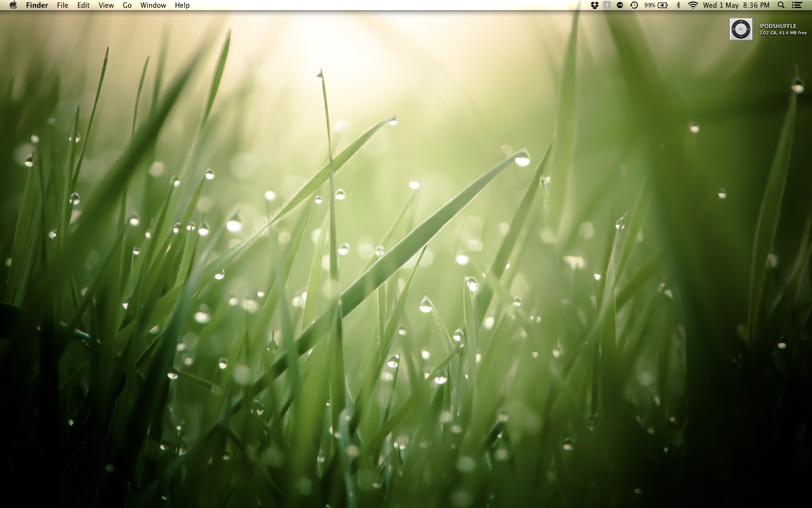Click the round black face status icon
This screenshot has height=508, width=812.
(x=620, y=5)
